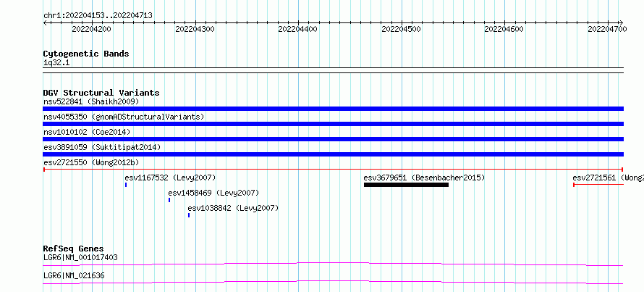This screenshot has height=292, width=644.
Task: Click the left arrow of the ruler
Action: pyautogui.click(x=45, y=22)
